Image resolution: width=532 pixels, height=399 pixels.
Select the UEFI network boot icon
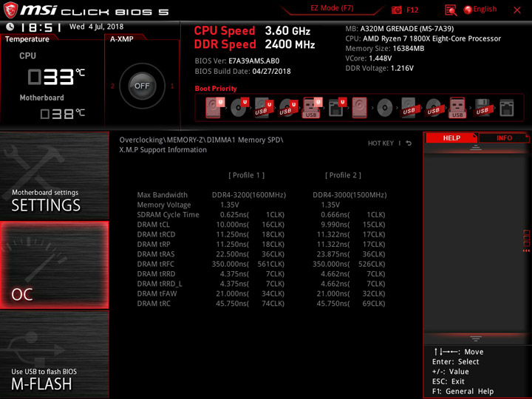click(337, 108)
